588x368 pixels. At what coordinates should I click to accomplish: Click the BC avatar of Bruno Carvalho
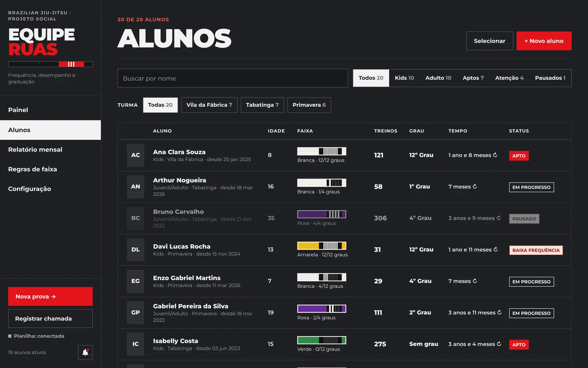[136, 218]
